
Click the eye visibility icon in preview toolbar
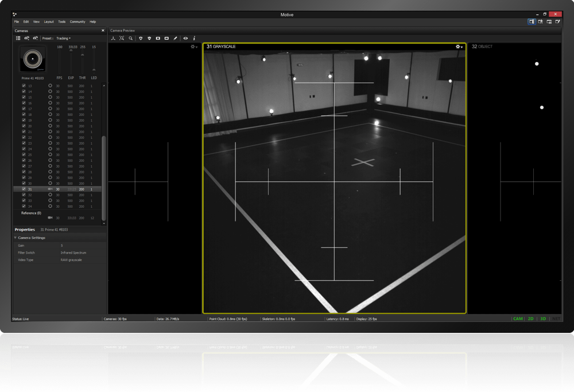[185, 38]
